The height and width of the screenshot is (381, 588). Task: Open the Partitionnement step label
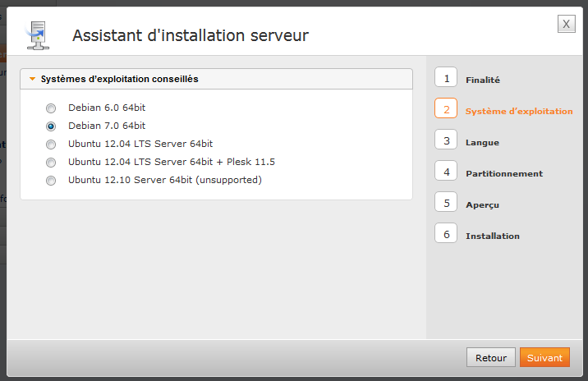503,174
